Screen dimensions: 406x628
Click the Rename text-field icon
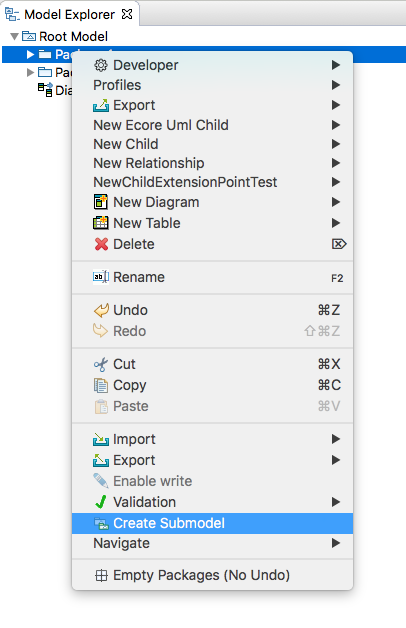coord(101,277)
